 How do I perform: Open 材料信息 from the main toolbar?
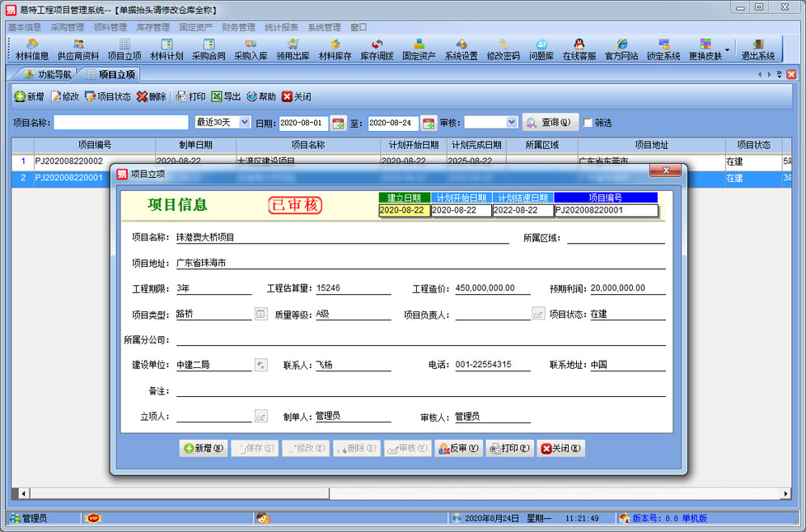32,49
